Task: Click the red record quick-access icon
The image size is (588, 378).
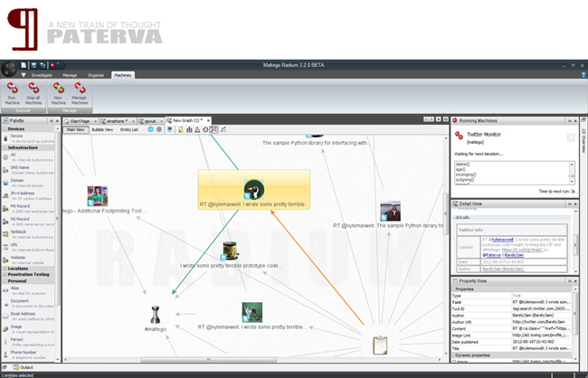Action: [52, 65]
